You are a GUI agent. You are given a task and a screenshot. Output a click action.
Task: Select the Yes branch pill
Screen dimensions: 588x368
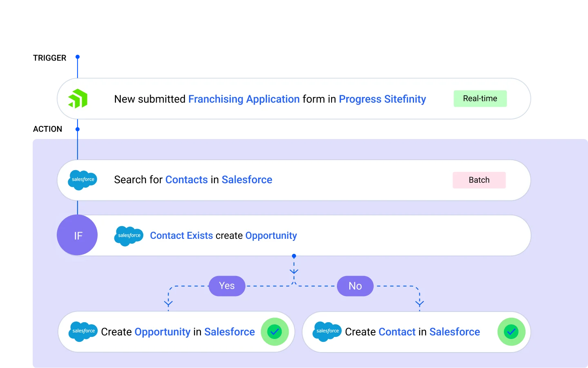(227, 286)
